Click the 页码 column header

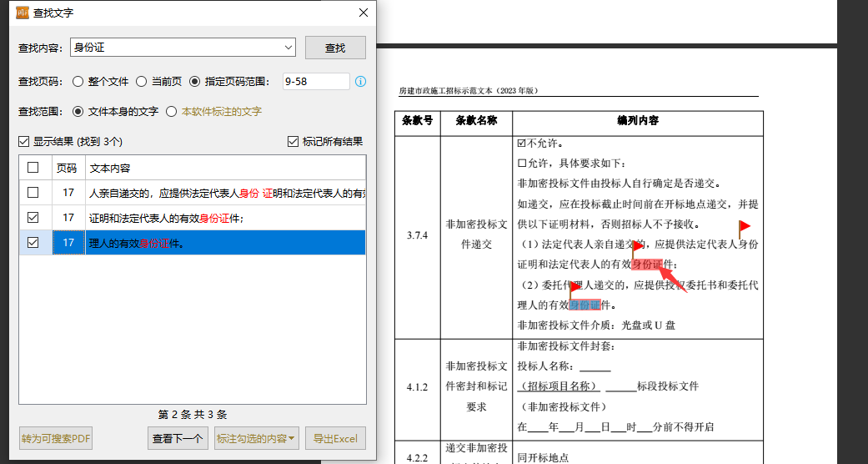pos(67,168)
